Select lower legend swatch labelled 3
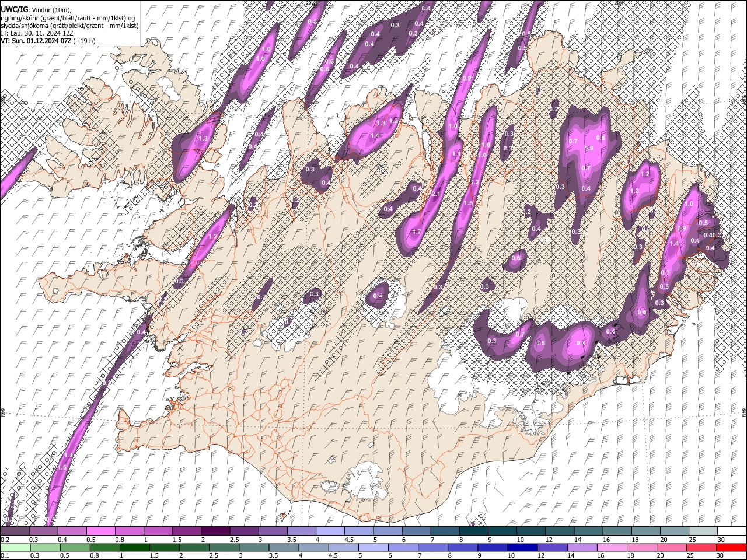This screenshot has height=560, width=747. click(254, 547)
